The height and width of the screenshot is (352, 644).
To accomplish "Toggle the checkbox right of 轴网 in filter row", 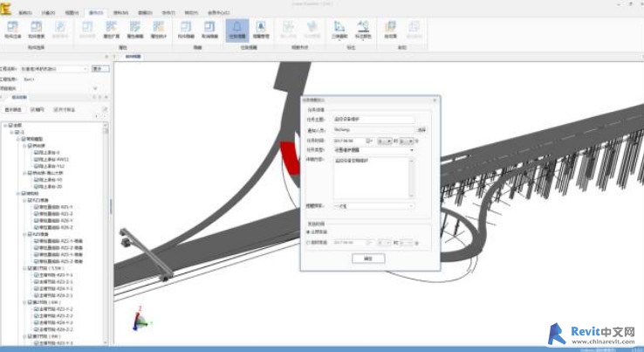I will point(56,110).
